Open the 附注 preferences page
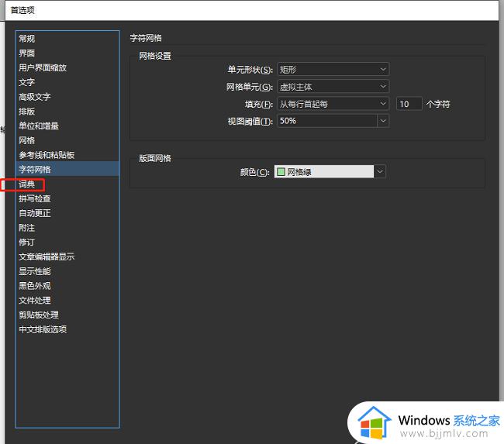 point(67,228)
